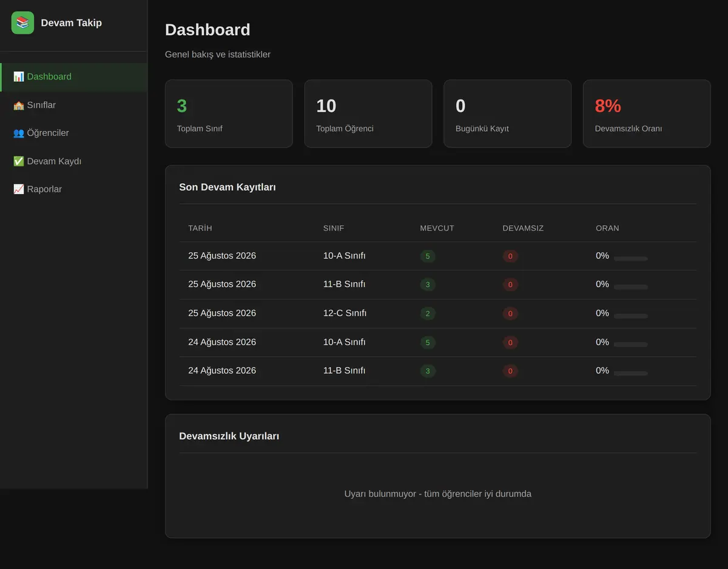Click 10-A Sınıfı in the 25 Ağustos row

pyautogui.click(x=344, y=256)
